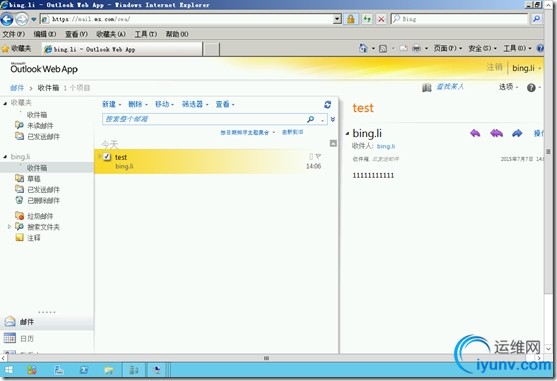
Task: Open the Filter dropdown
Action: (x=195, y=104)
